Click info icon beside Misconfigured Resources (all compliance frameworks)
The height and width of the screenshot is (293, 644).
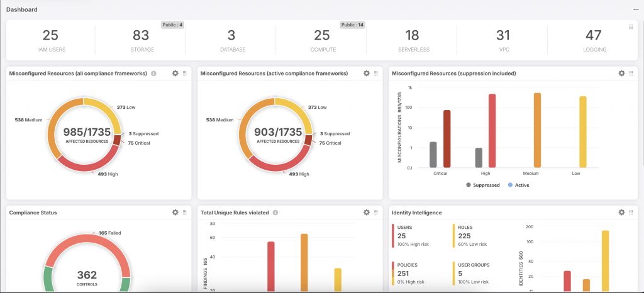pyautogui.click(x=154, y=74)
